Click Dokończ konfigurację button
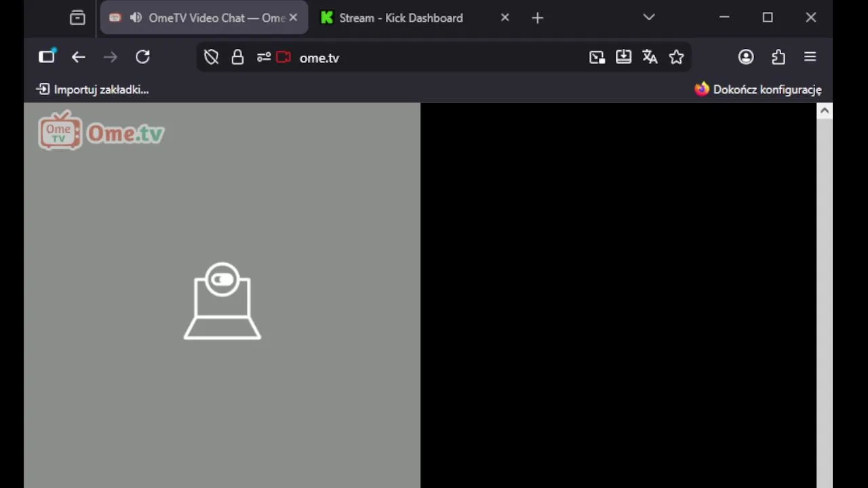Viewport: 868px width, 488px height. (x=758, y=89)
